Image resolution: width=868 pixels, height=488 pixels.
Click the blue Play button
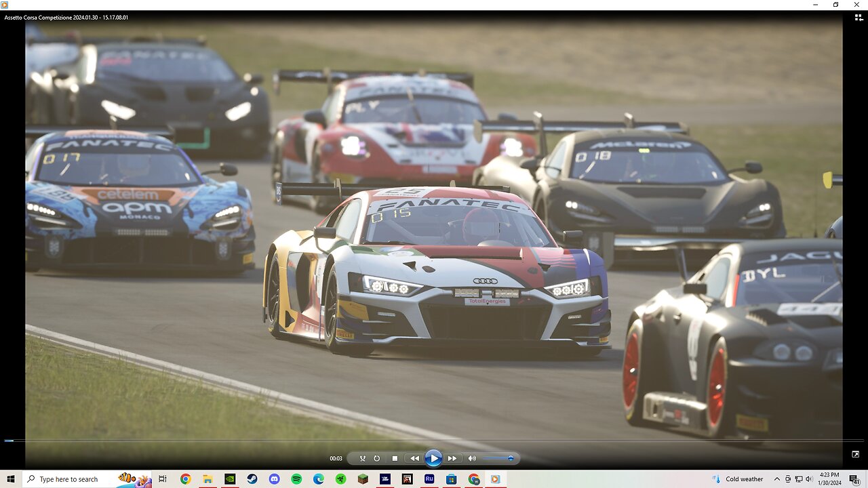(433, 458)
